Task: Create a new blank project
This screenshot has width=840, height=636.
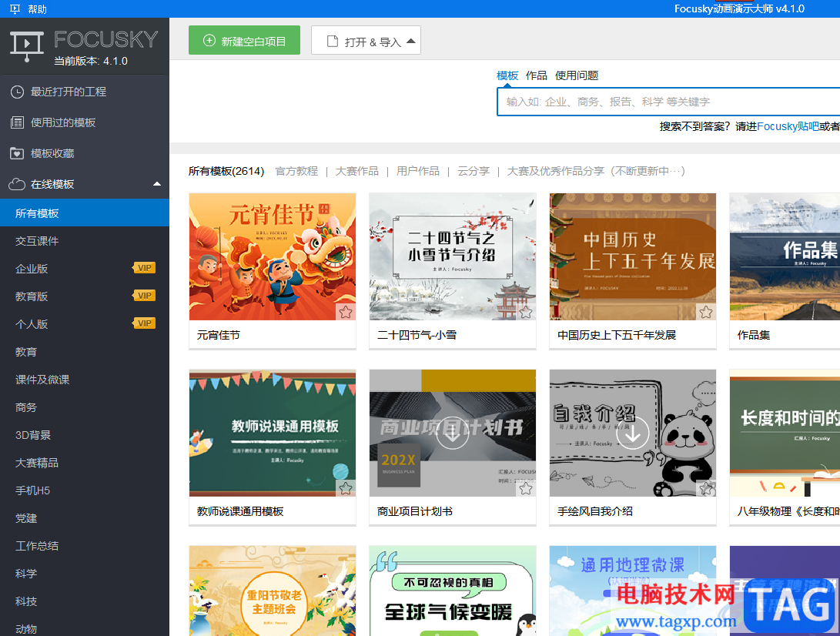Action: coord(244,40)
